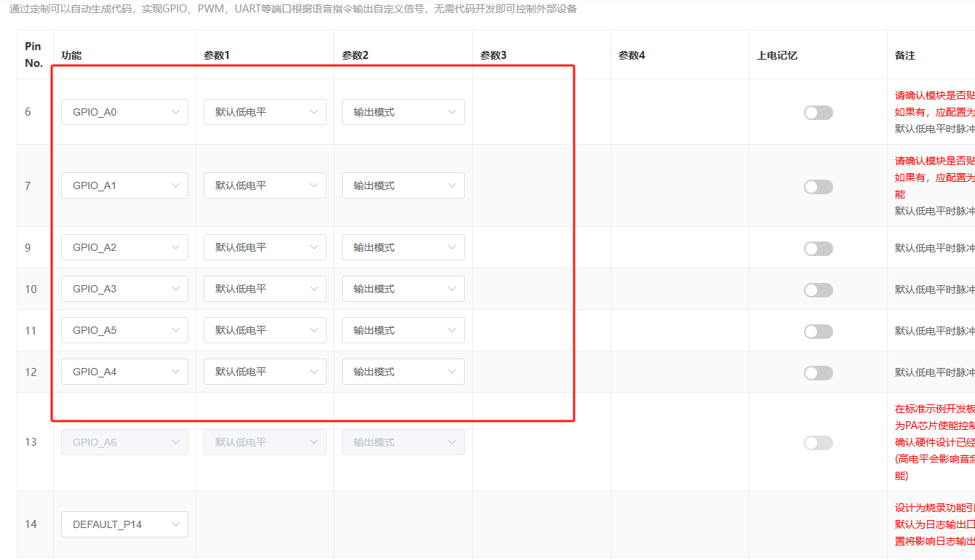975x560 pixels.
Task: Toggle 上电记忆 switch for pin 11
Action: pyautogui.click(x=818, y=331)
